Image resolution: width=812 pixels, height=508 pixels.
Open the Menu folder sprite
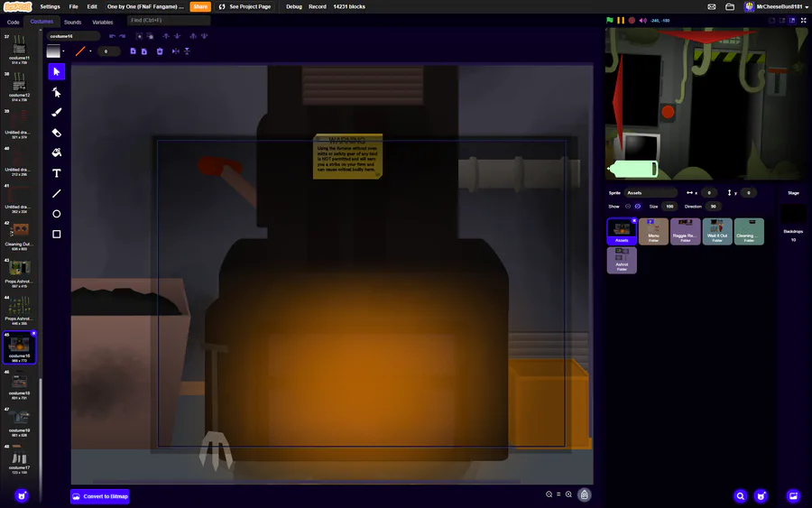click(653, 231)
